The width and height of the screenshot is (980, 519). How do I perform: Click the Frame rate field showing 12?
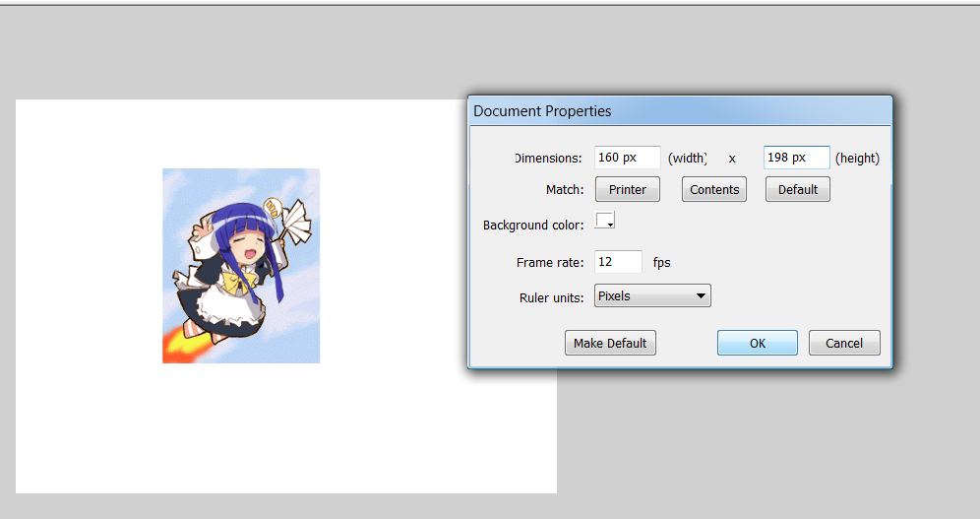pyautogui.click(x=618, y=262)
